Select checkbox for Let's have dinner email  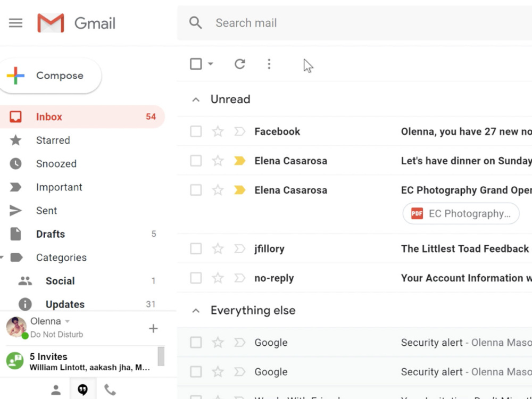tap(196, 161)
